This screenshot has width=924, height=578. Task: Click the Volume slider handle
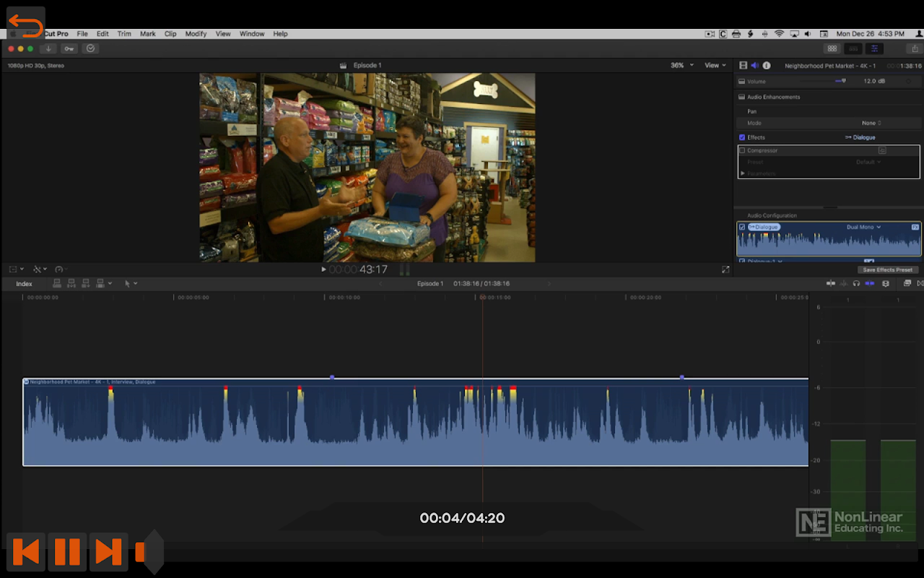coord(843,81)
